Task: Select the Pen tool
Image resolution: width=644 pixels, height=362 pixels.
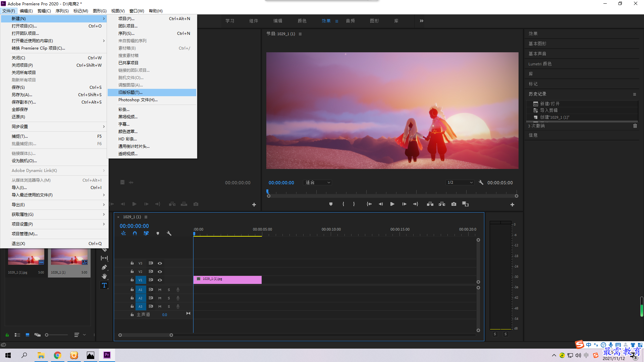Action: tap(104, 267)
